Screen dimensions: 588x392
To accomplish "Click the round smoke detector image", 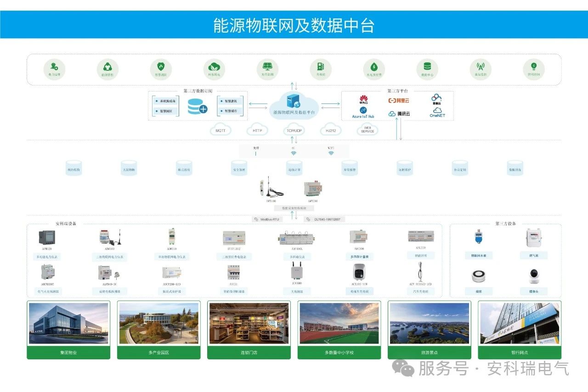I will pos(479,276).
